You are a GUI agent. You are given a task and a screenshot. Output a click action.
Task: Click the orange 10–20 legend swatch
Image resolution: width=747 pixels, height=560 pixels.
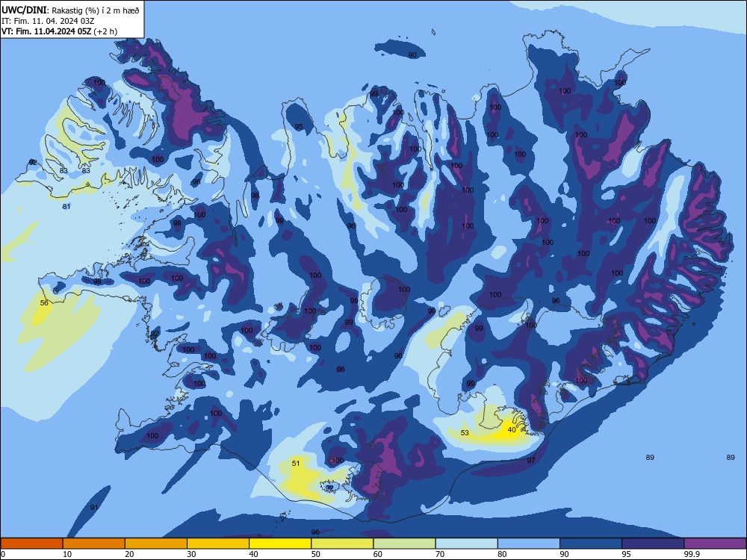94,544
